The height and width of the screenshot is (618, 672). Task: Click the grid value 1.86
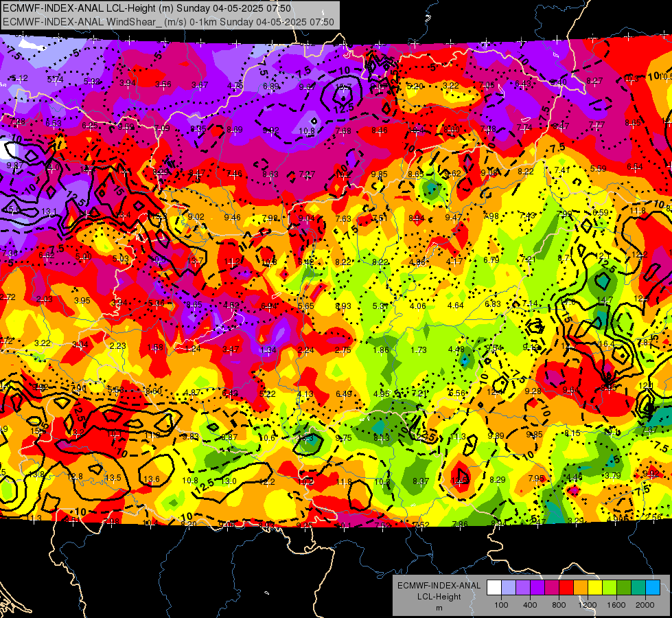(381, 350)
